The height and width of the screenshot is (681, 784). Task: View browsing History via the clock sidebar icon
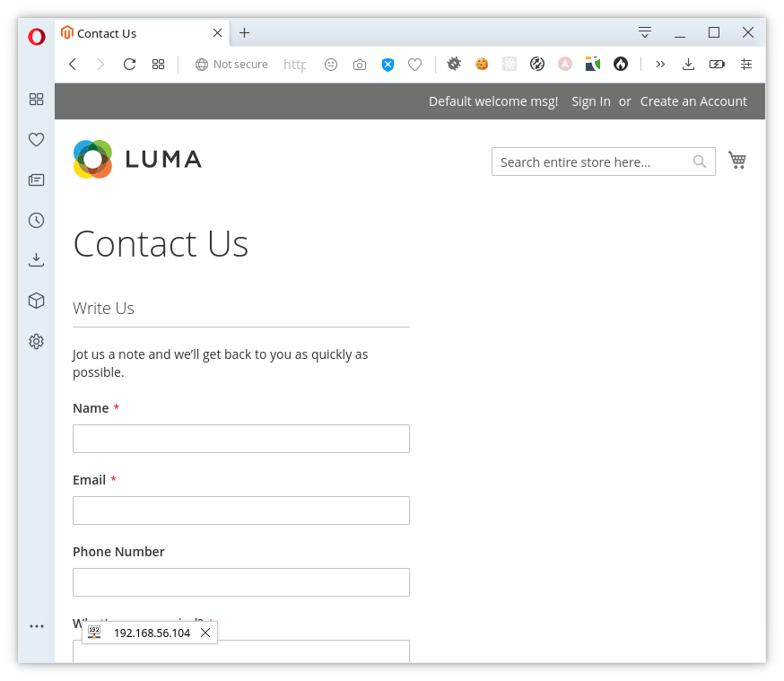coord(36,219)
